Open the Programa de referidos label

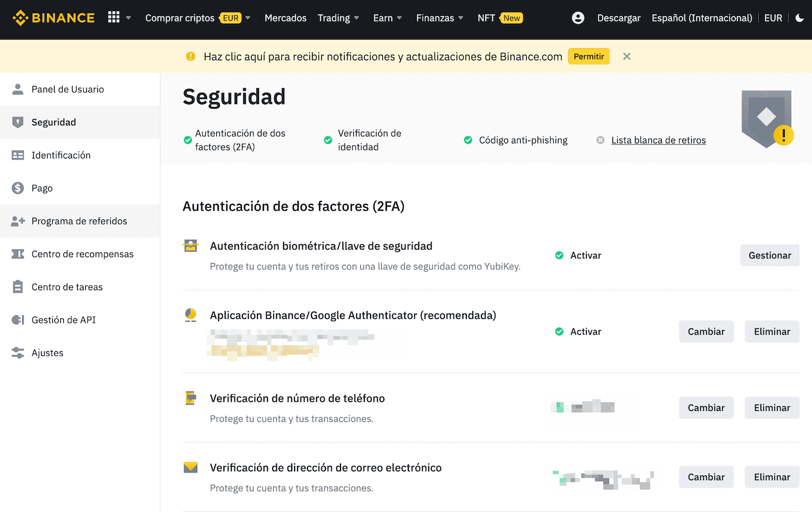click(79, 221)
